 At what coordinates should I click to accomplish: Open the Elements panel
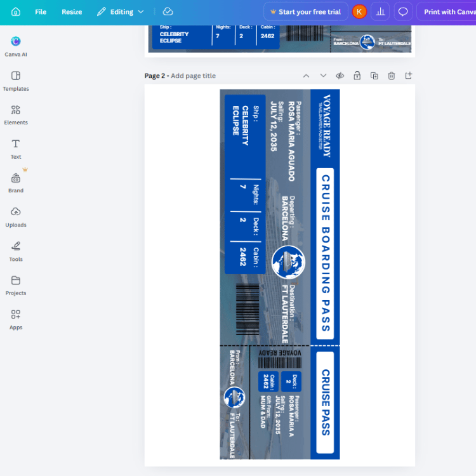tap(16, 115)
